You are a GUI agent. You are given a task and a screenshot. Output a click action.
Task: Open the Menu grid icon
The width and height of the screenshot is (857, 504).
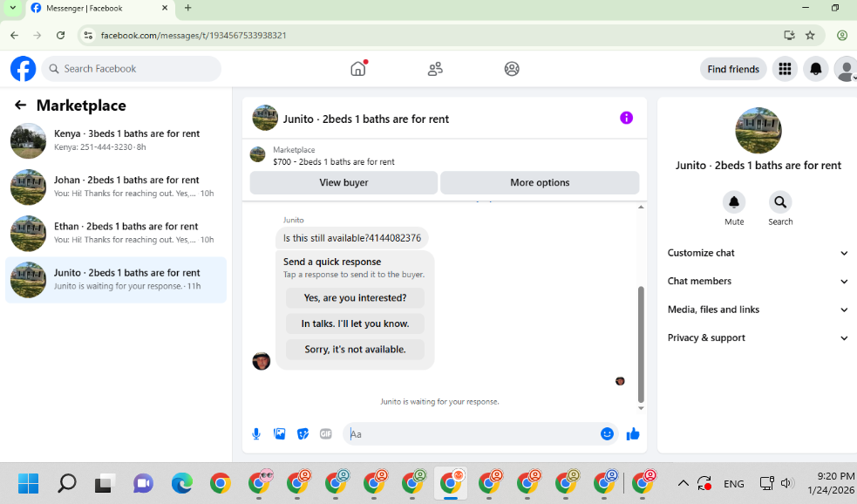[x=785, y=69]
